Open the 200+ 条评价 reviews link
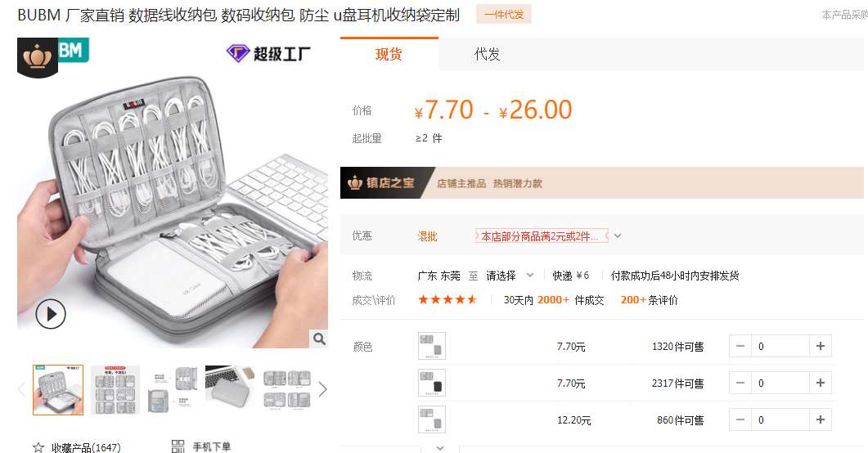 [x=649, y=300]
